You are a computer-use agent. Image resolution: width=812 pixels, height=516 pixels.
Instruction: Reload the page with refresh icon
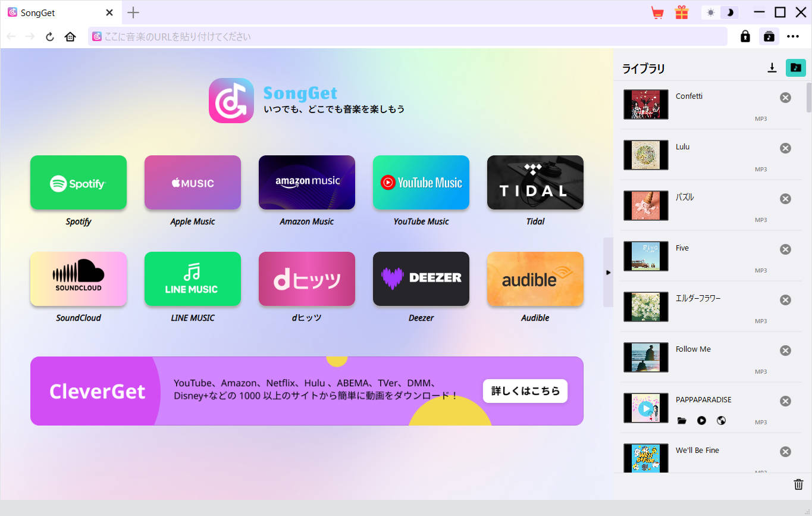(50, 37)
